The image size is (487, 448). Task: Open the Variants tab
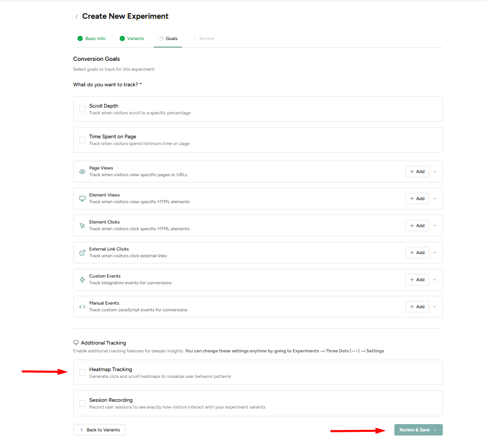132,38
